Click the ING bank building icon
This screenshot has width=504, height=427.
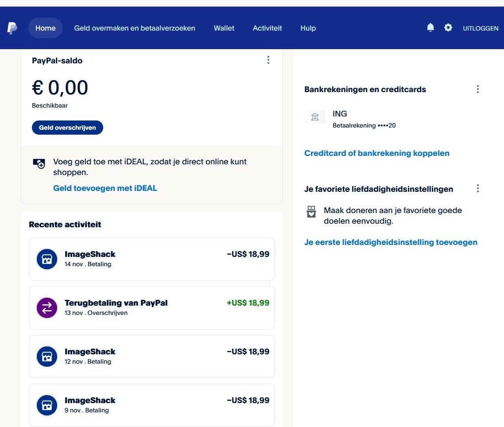[x=315, y=117]
